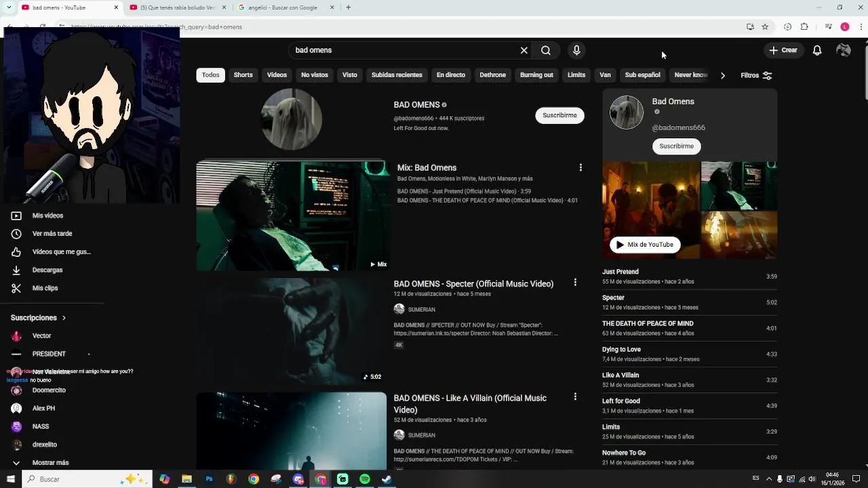Screen dimensions: 868x488
Task: Open Doomercito subscription channel
Action: pyautogui.click(x=49, y=390)
